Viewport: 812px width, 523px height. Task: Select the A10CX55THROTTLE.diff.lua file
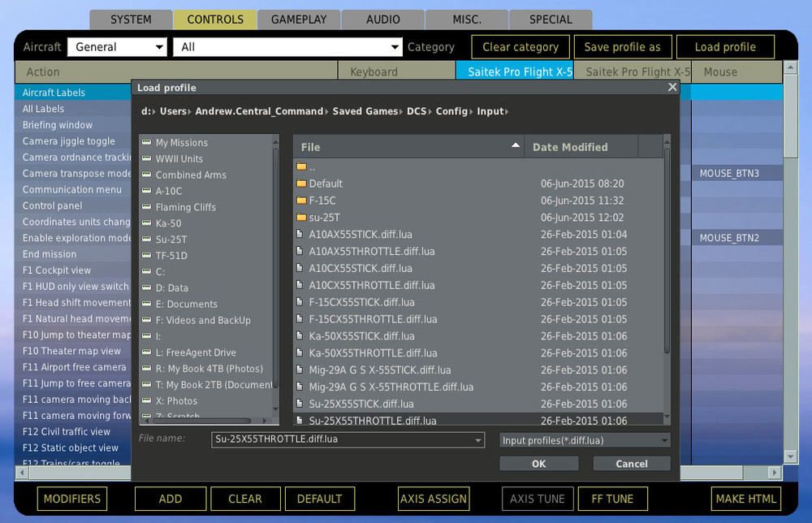pyautogui.click(x=478, y=285)
